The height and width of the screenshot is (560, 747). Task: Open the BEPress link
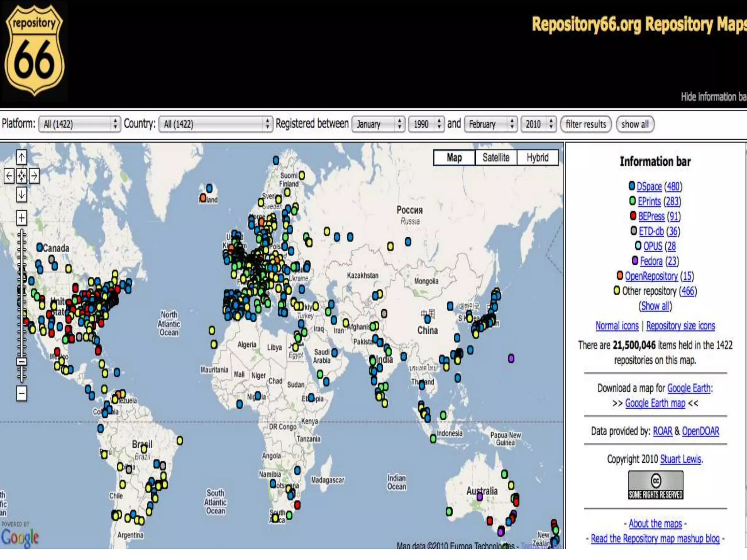pyautogui.click(x=651, y=216)
